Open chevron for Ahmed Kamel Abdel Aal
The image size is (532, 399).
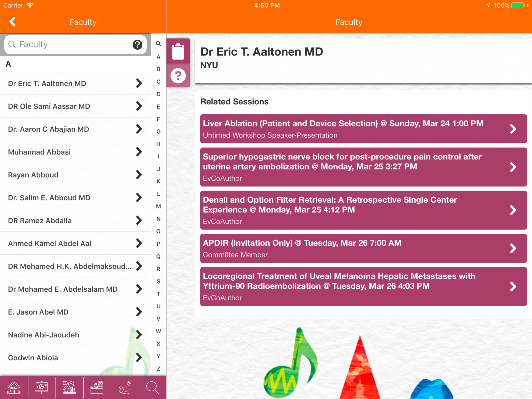click(139, 243)
